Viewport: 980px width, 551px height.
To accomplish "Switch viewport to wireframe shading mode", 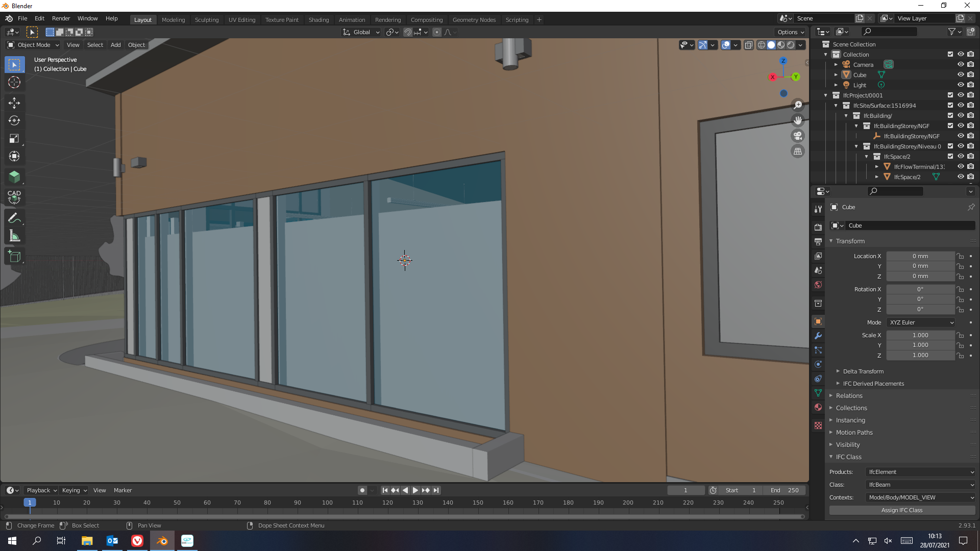I will pyautogui.click(x=761, y=45).
